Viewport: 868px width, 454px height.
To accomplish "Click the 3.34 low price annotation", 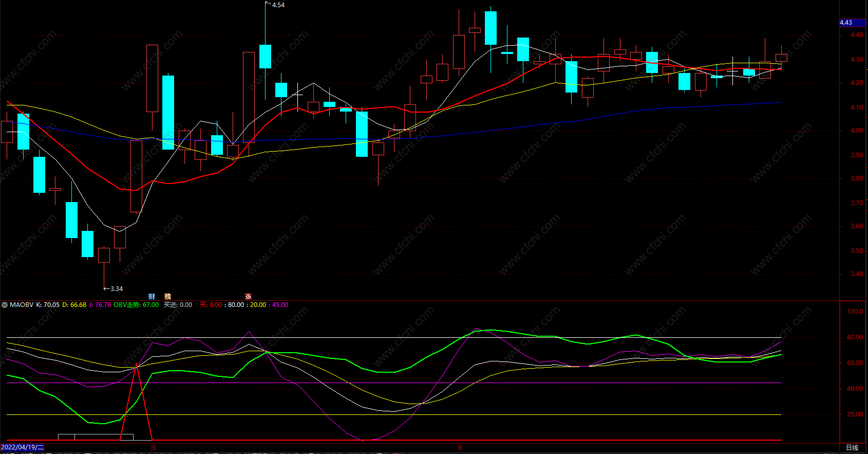I will click(x=117, y=289).
